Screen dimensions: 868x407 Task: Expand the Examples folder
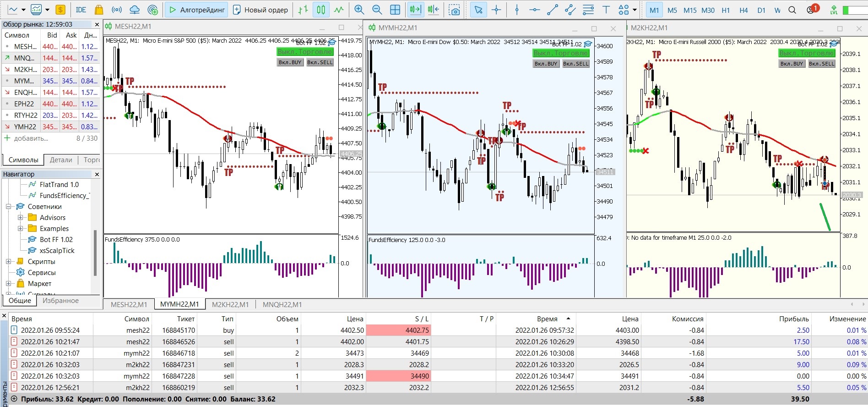(x=20, y=229)
